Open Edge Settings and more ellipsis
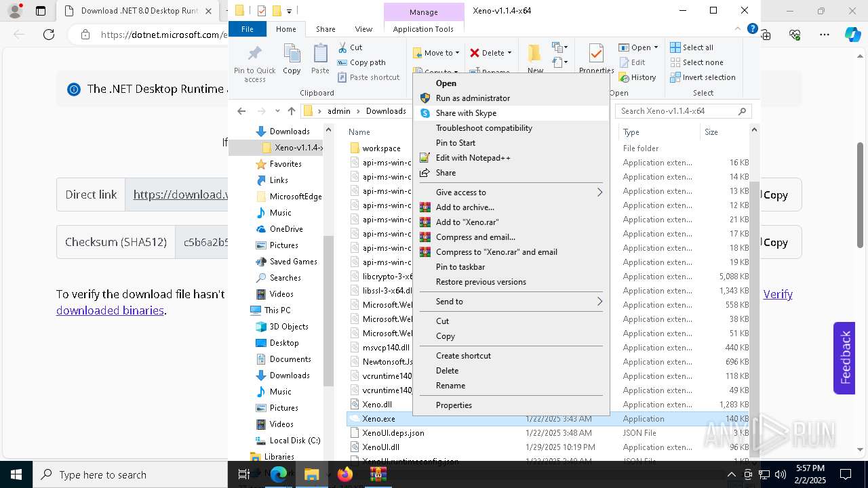 (x=825, y=35)
